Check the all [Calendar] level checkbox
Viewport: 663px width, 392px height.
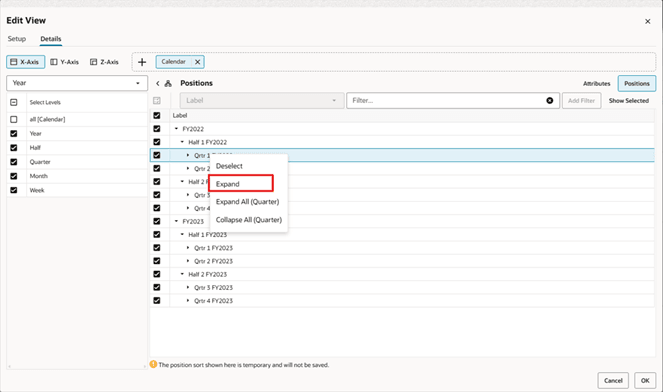coord(14,119)
